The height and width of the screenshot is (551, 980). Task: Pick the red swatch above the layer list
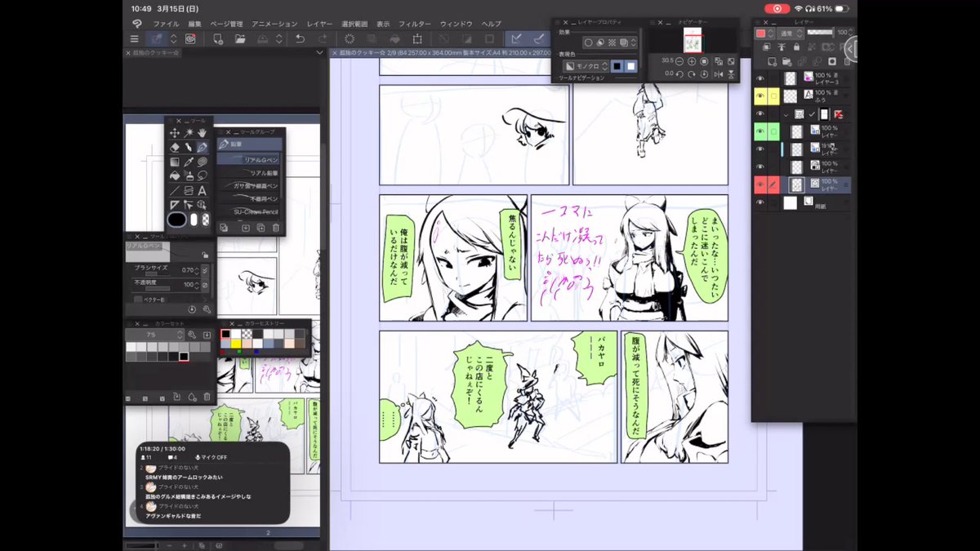click(760, 32)
